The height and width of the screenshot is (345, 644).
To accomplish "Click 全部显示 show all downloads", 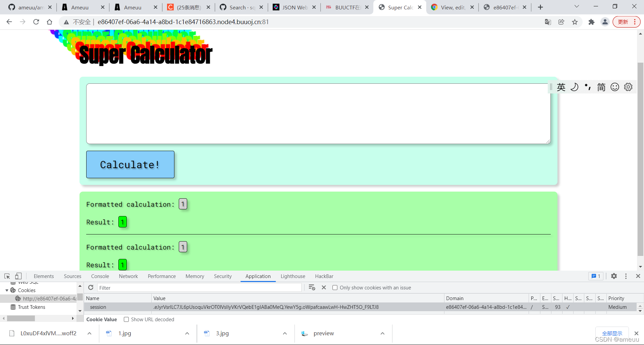I will coord(612,333).
